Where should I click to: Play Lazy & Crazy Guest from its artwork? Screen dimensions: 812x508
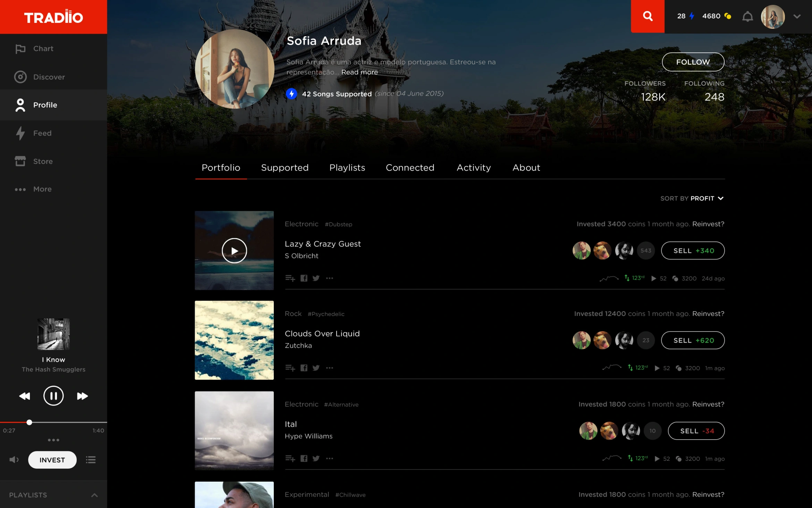pos(234,251)
